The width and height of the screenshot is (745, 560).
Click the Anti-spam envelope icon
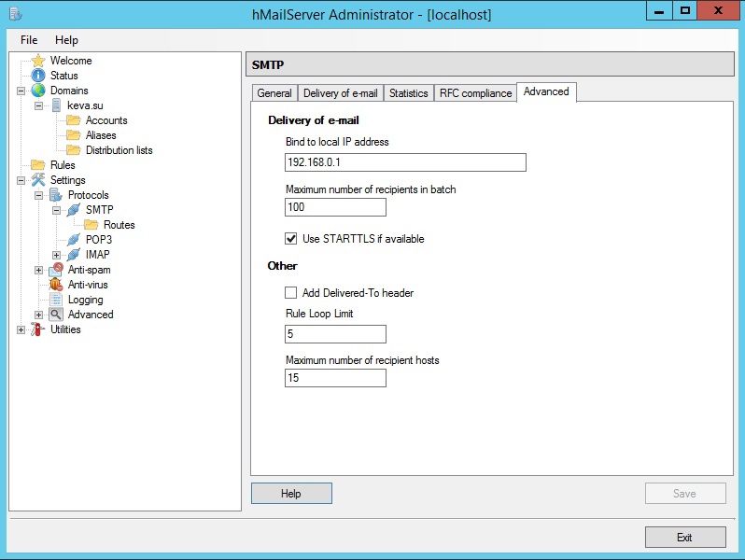pyautogui.click(x=56, y=270)
